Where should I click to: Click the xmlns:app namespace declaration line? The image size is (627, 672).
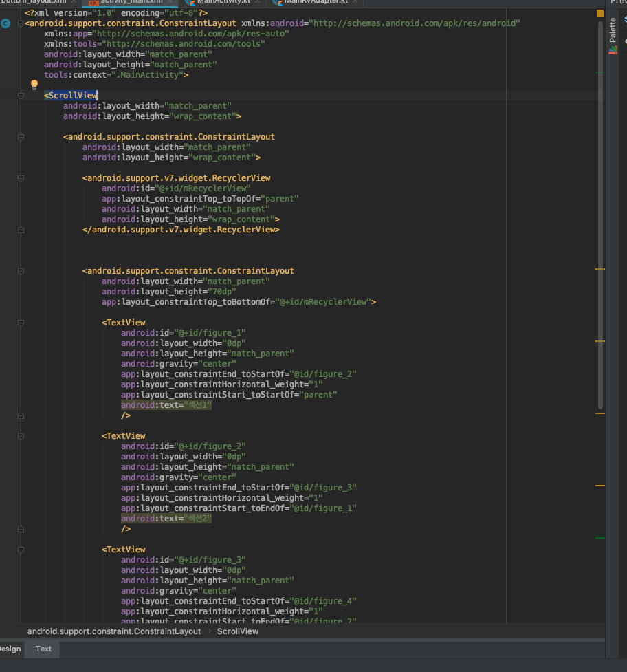coord(166,34)
